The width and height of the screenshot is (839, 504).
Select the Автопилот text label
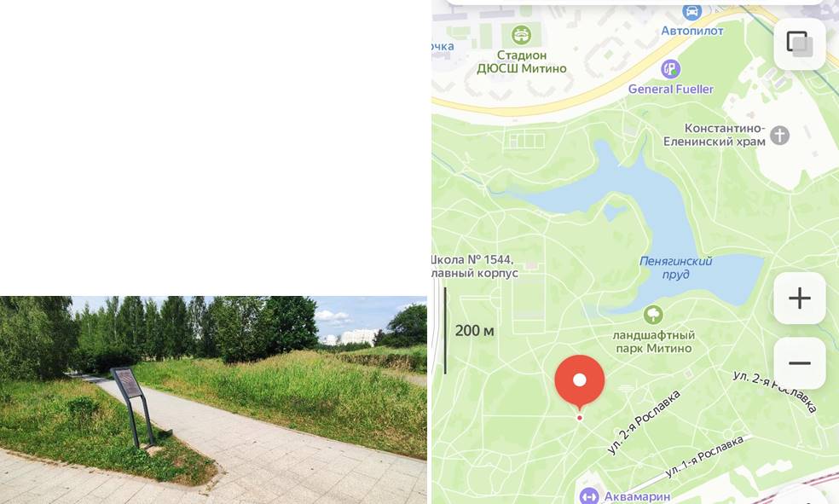(692, 31)
